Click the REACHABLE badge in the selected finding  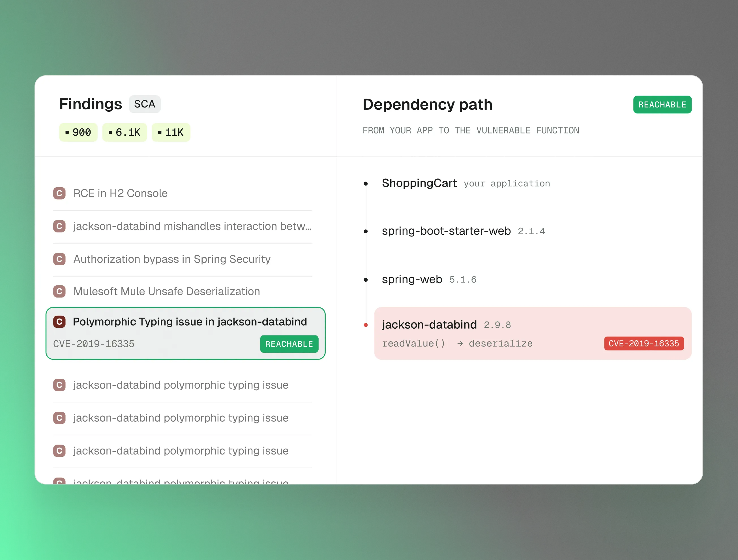coord(289,344)
